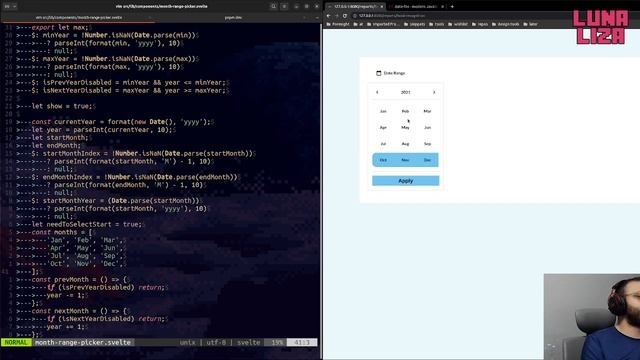Click new terminal tab icon at top left
This screenshot has height=360, width=640.
coord(7,6)
